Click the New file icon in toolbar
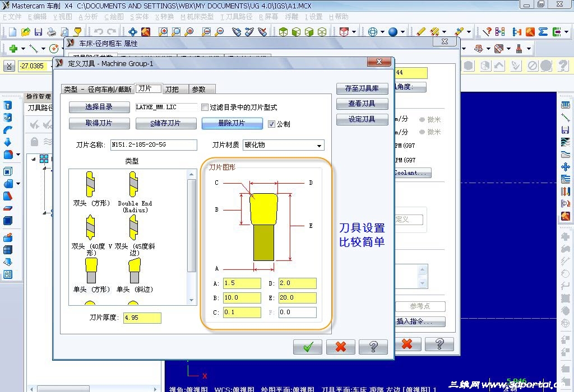The width and height of the screenshot is (574, 392). (x=12, y=32)
